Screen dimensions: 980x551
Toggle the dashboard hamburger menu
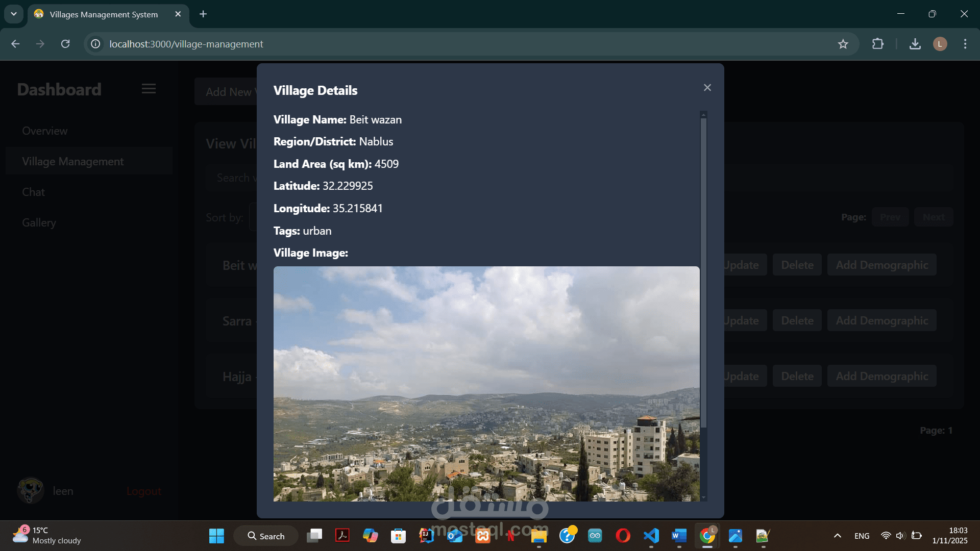point(149,89)
